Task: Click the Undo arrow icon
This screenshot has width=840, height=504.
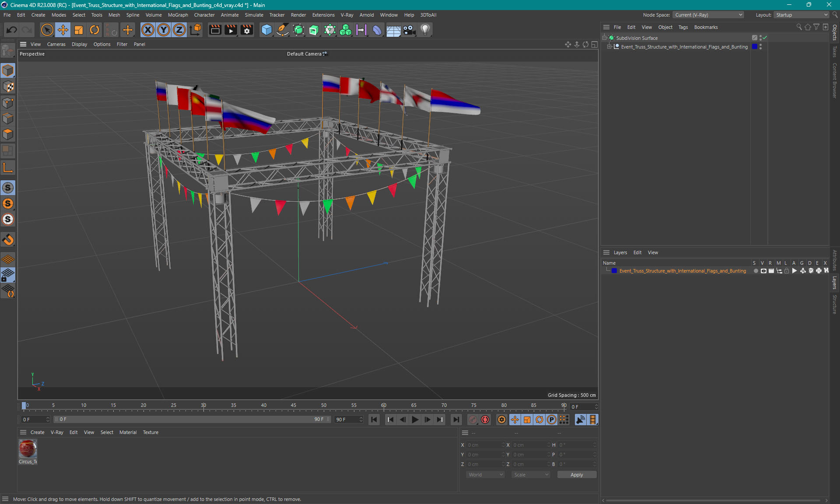Action: click(x=12, y=30)
